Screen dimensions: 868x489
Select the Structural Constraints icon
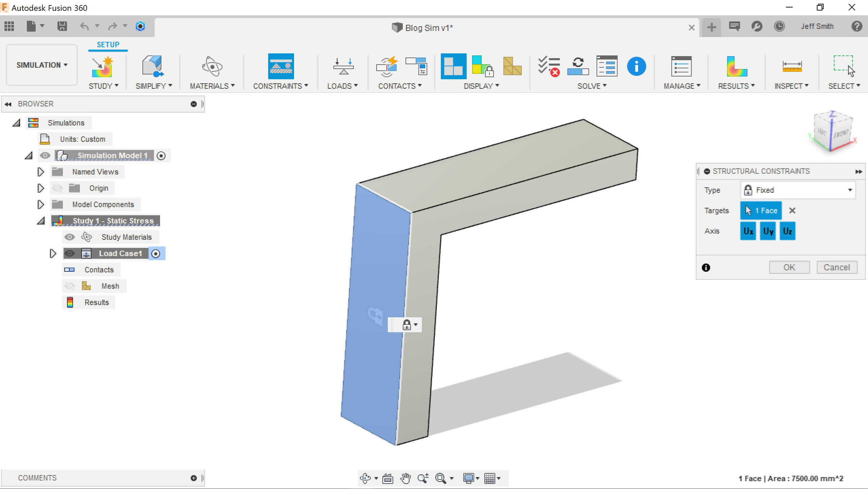coord(281,66)
